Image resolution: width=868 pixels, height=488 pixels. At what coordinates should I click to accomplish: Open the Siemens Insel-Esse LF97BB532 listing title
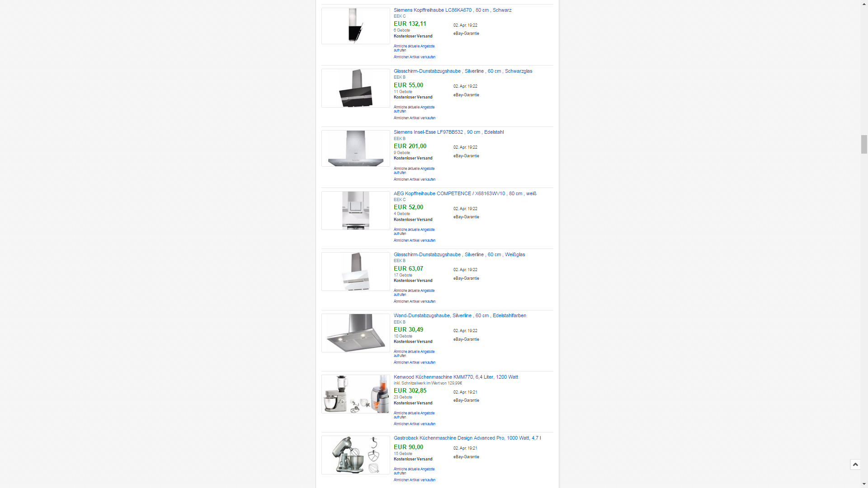pyautogui.click(x=448, y=132)
